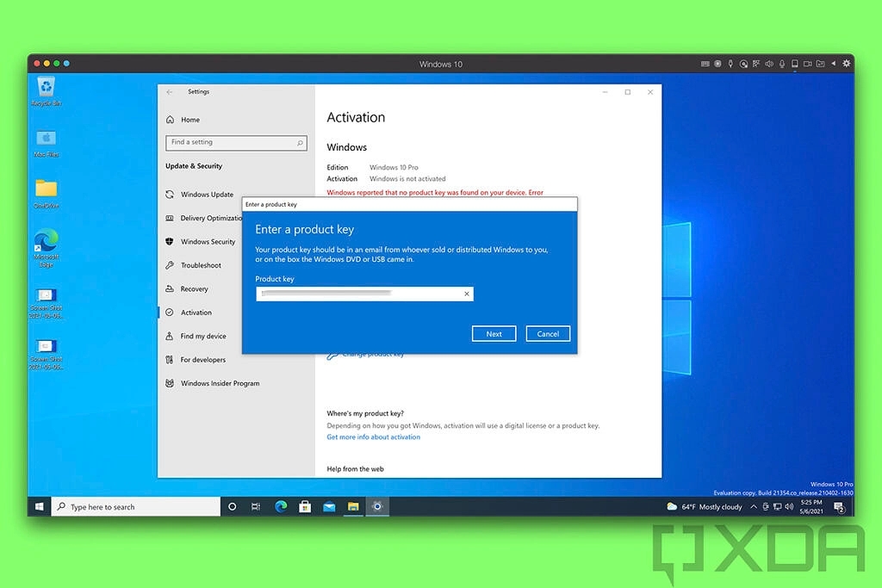Screen dimensions: 882x588
Task: Open the Recovery settings page
Action: [194, 289]
